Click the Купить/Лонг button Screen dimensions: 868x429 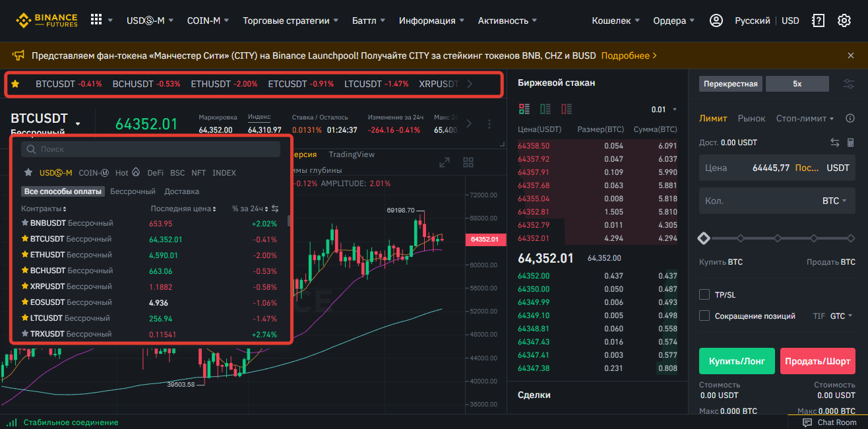[x=737, y=362]
